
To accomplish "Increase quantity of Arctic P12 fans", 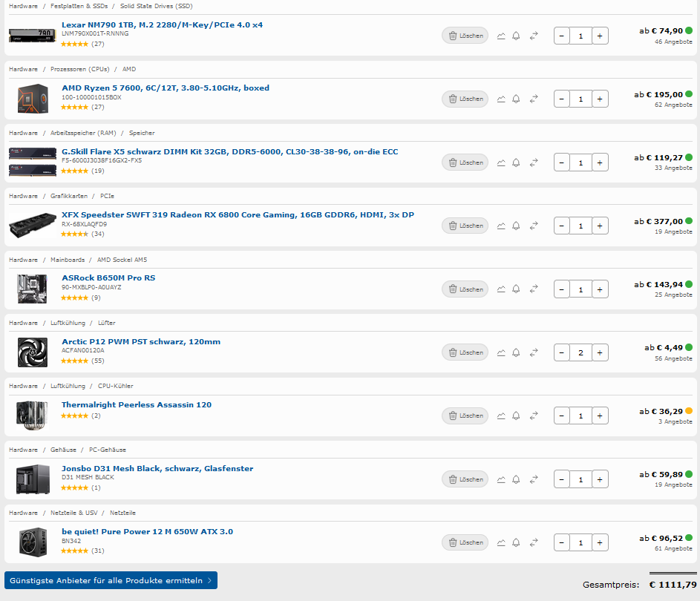I will (600, 353).
